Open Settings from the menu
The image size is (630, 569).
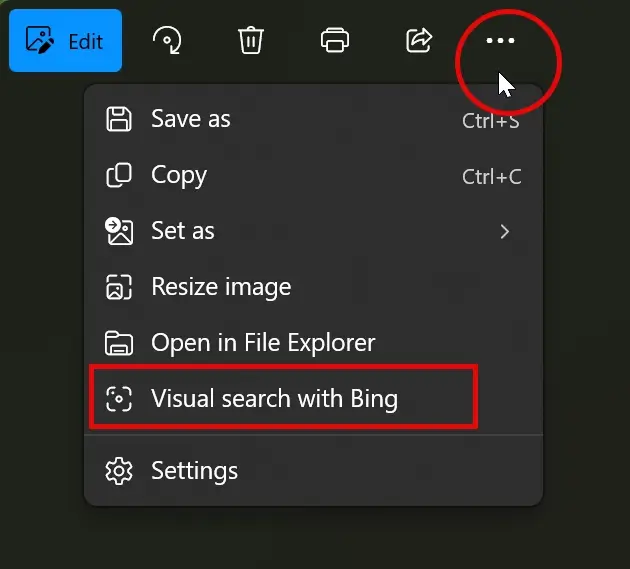pos(313,471)
